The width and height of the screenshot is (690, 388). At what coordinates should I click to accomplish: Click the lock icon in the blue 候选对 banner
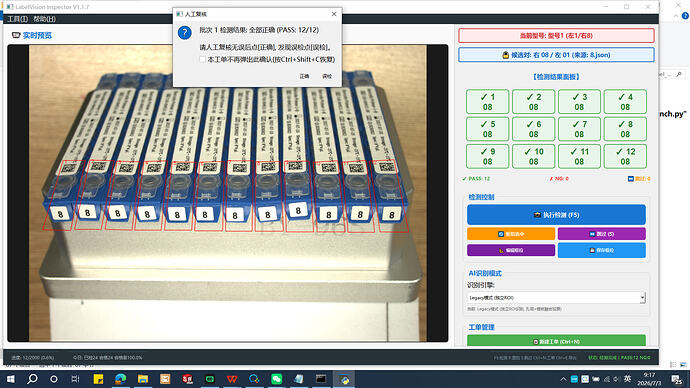click(x=506, y=55)
